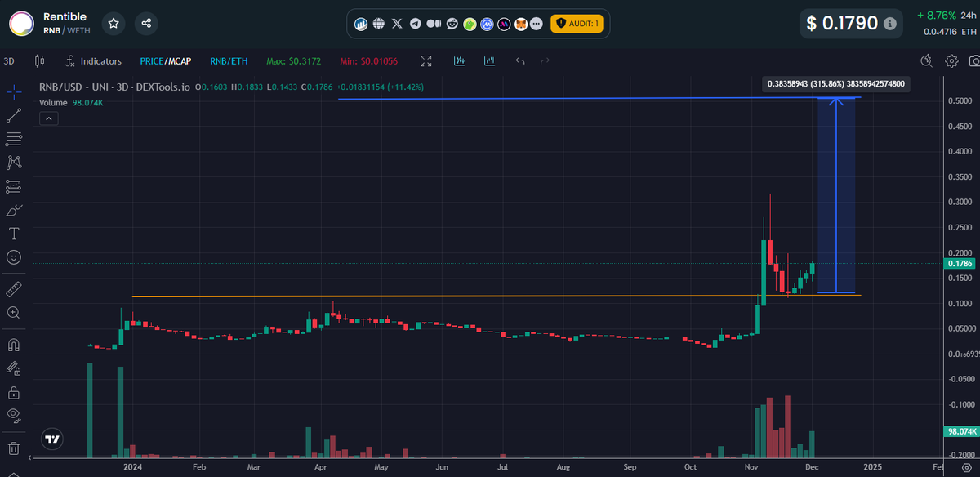The height and width of the screenshot is (477, 980).
Task: Toggle the RNB/ETH pair view
Action: pyautogui.click(x=228, y=61)
